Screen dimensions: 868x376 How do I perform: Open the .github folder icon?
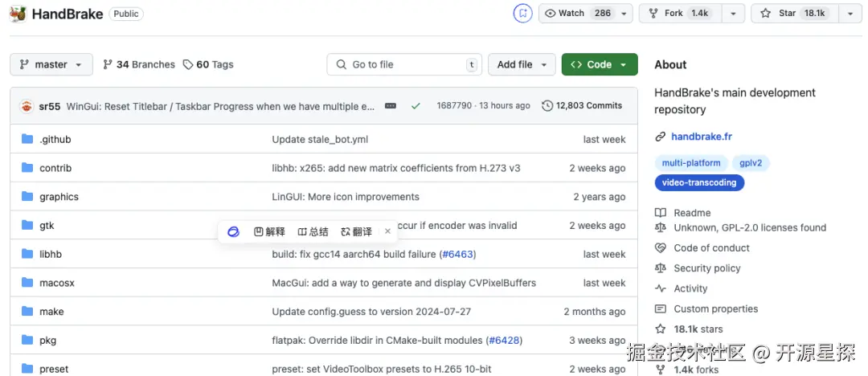click(x=27, y=139)
